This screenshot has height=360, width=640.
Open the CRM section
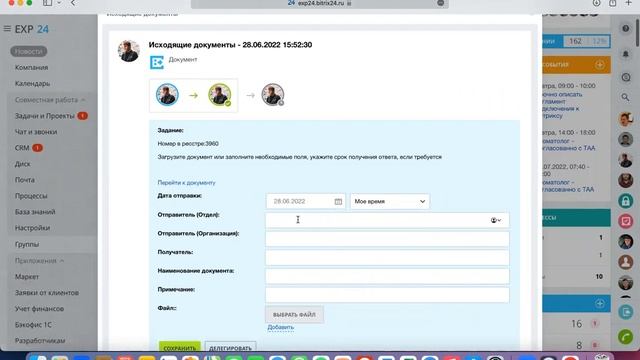pos(22,148)
